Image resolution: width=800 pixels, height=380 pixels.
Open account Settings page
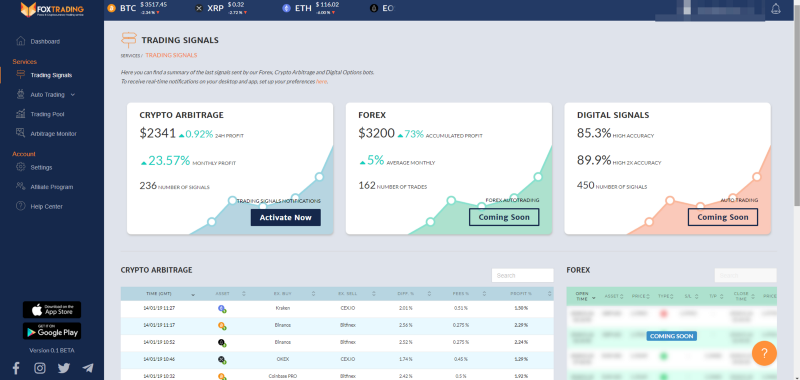pos(41,167)
